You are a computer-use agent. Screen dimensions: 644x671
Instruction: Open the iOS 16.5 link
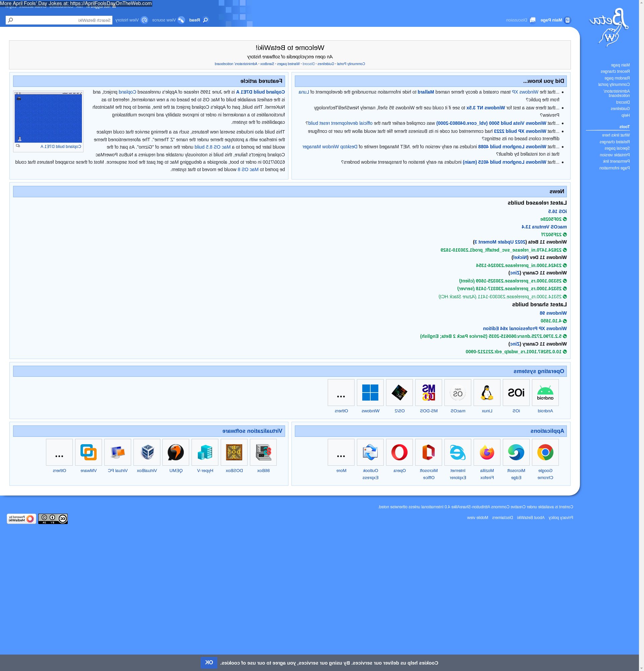tap(557, 212)
